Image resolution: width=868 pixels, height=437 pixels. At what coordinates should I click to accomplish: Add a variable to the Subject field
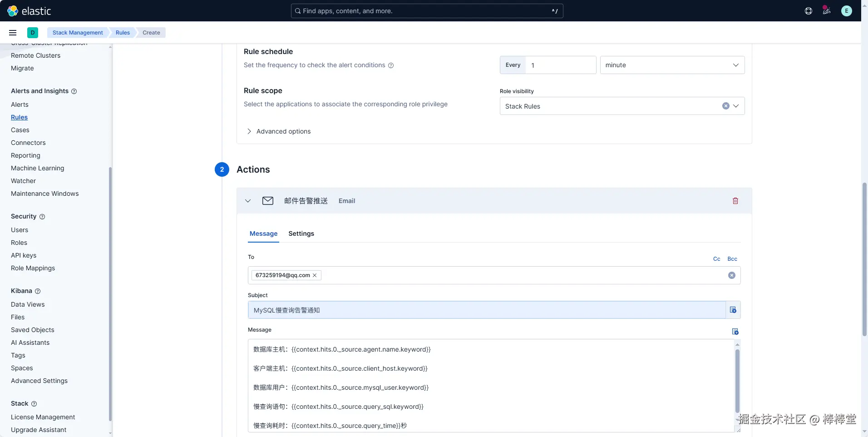pyautogui.click(x=733, y=310)
